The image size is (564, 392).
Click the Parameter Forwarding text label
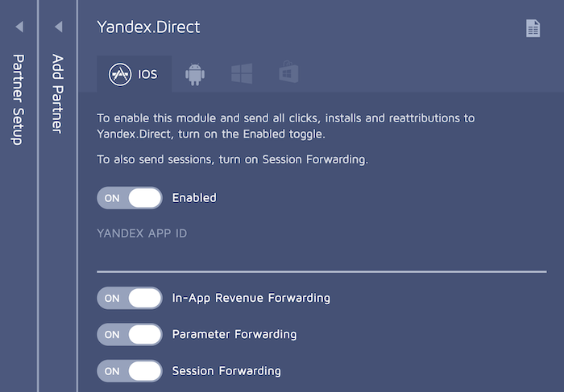coord(234,335)
